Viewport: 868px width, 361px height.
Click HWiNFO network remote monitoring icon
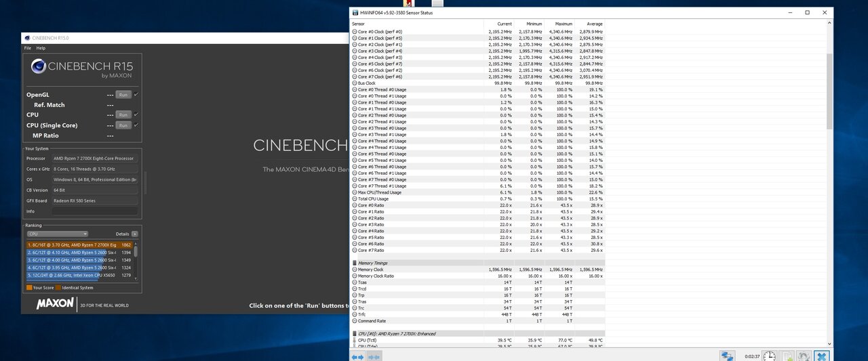click(x=728, y=356)
